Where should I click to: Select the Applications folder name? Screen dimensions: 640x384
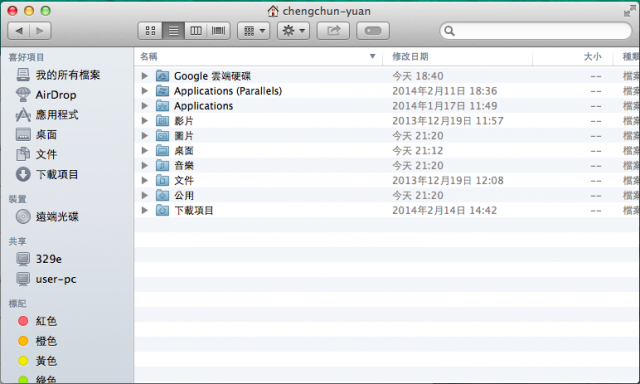pos(203,106)
